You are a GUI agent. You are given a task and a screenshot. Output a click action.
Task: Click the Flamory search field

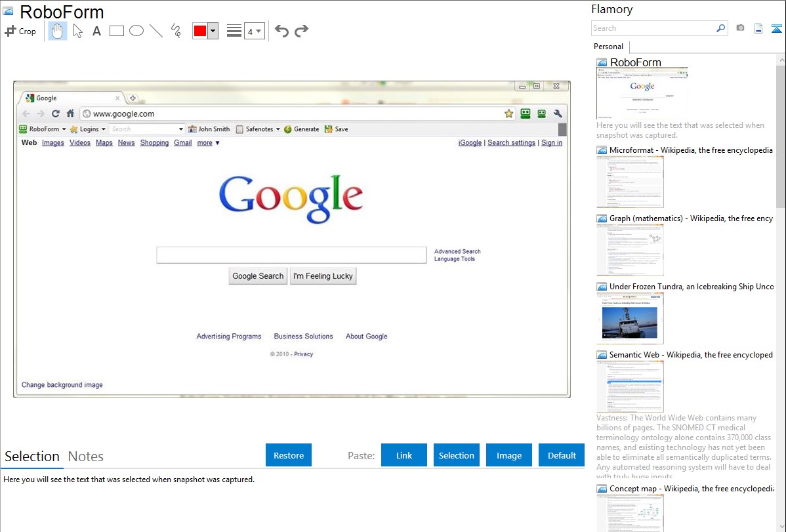[x=653, y=28]
